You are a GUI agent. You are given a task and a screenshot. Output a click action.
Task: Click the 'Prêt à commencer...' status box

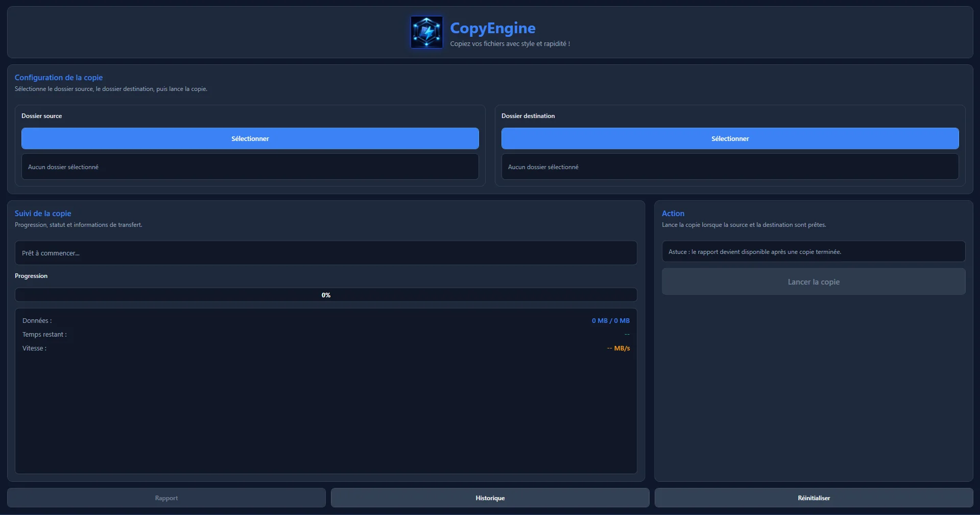pyautogui.click(x=326, y=253)
